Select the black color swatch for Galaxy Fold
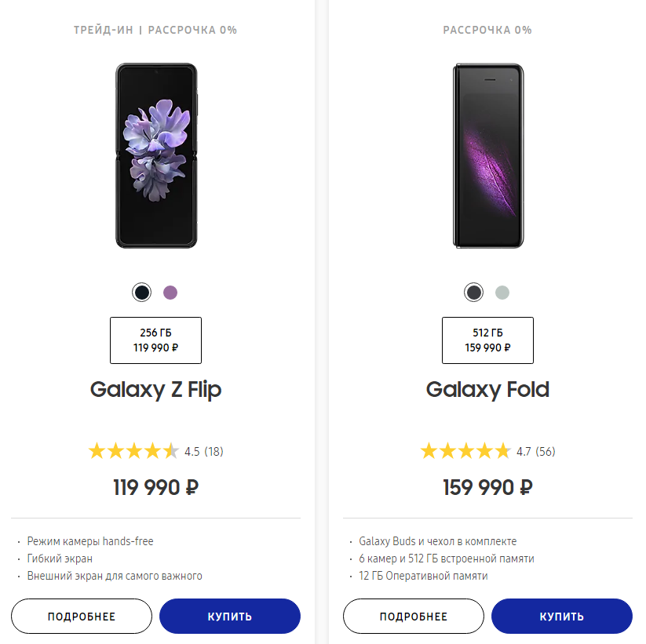 click(x=473, y=292)
